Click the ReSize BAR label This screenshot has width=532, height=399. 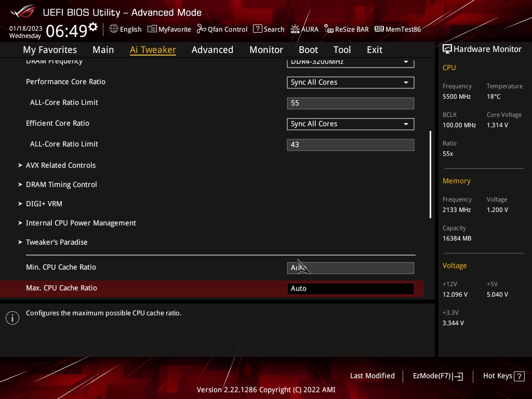click(x=352, y=30)
